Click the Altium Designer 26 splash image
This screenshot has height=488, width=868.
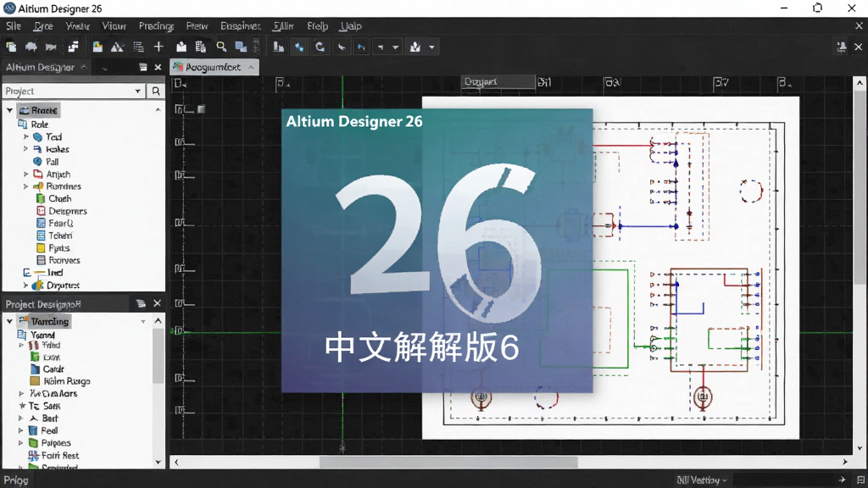[437, 251]
